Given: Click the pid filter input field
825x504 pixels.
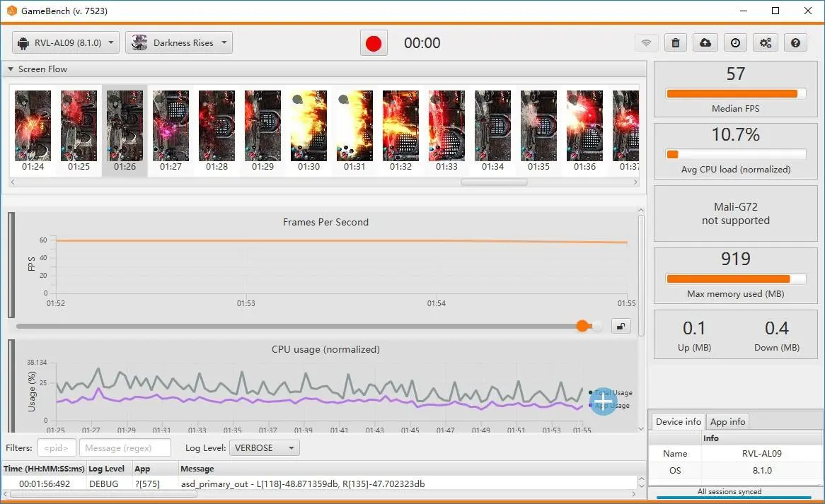Looking at the screenshot, I should tap(57, 448).
